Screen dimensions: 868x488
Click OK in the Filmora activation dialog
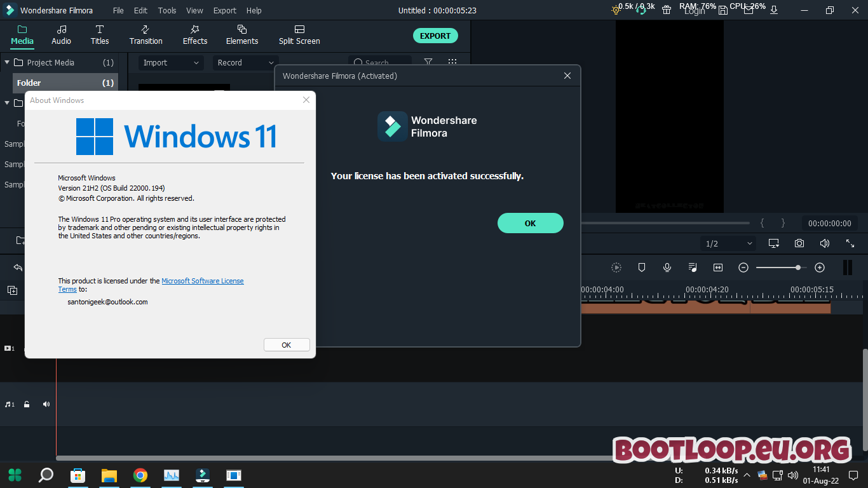tap(531, 223)
